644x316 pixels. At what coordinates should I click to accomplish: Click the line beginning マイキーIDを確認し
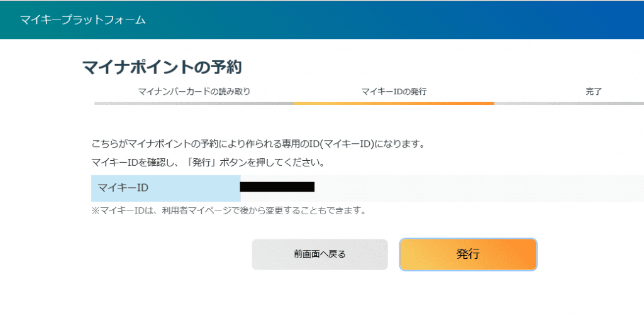coord(208,163)
